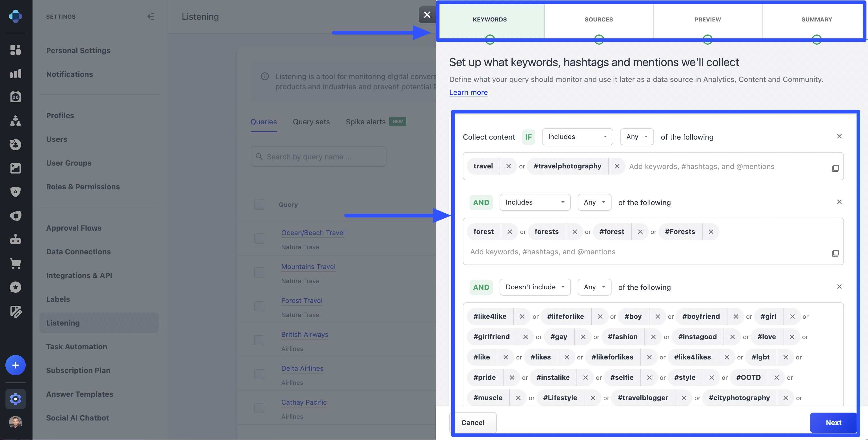The width and height of the screenshot is (868, 440).
Task: Open the Query sets tab
Action: 311,122
